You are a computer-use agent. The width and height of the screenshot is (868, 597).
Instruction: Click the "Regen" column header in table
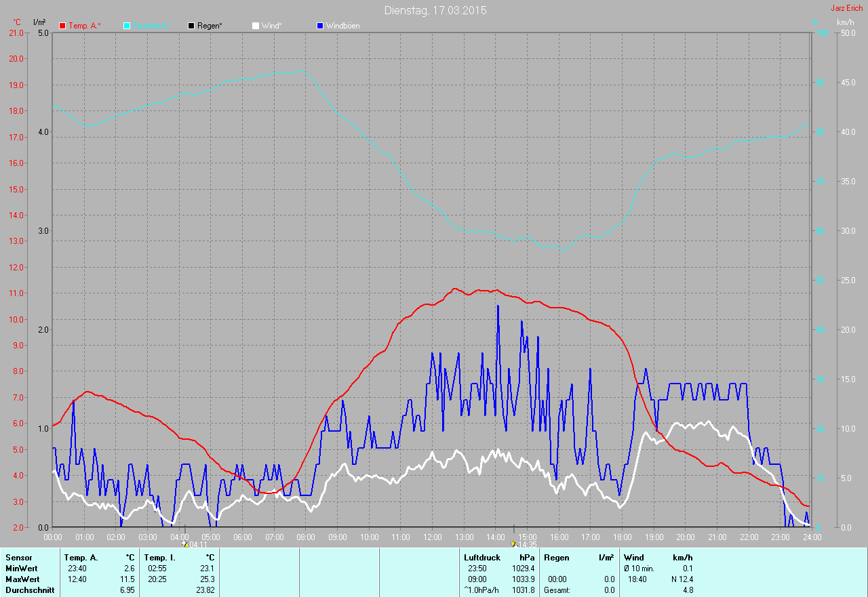(557, 558)
